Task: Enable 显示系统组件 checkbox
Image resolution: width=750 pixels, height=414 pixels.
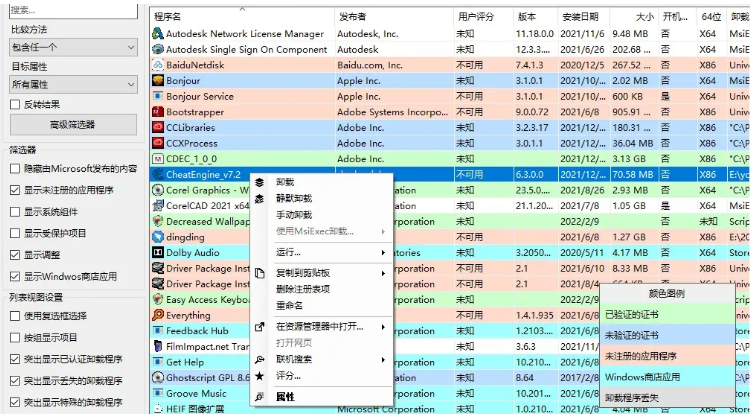Action: tap(15, 212)
